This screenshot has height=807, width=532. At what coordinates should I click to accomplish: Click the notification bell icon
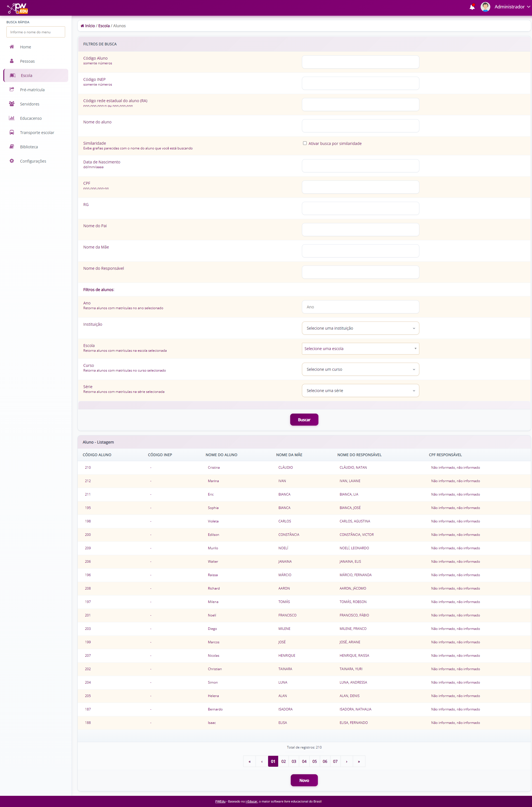tap(472, 7)
